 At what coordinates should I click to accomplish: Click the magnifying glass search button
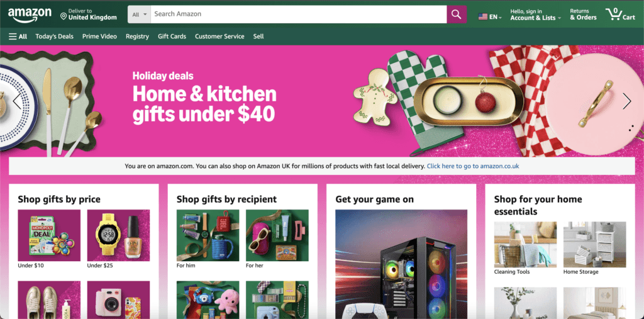(457, 14)
